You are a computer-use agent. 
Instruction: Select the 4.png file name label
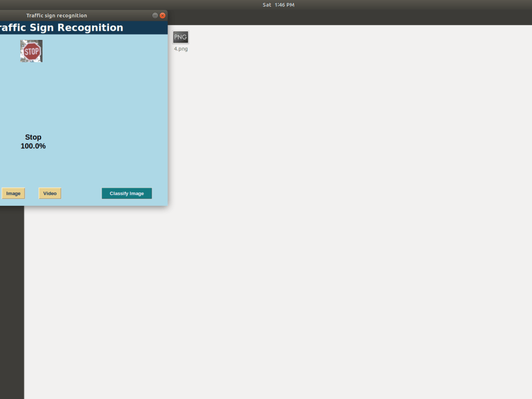click(x=181, y=49)
